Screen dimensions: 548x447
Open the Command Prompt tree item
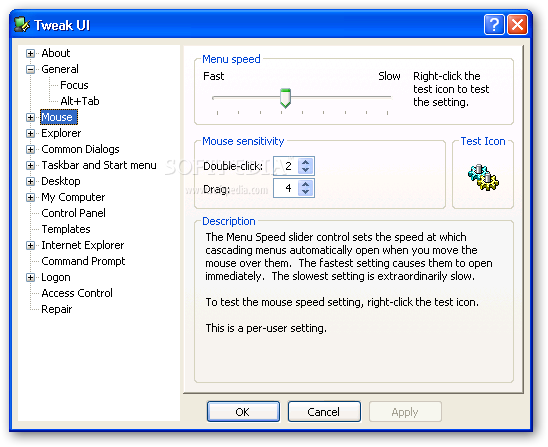coord(83,261)
